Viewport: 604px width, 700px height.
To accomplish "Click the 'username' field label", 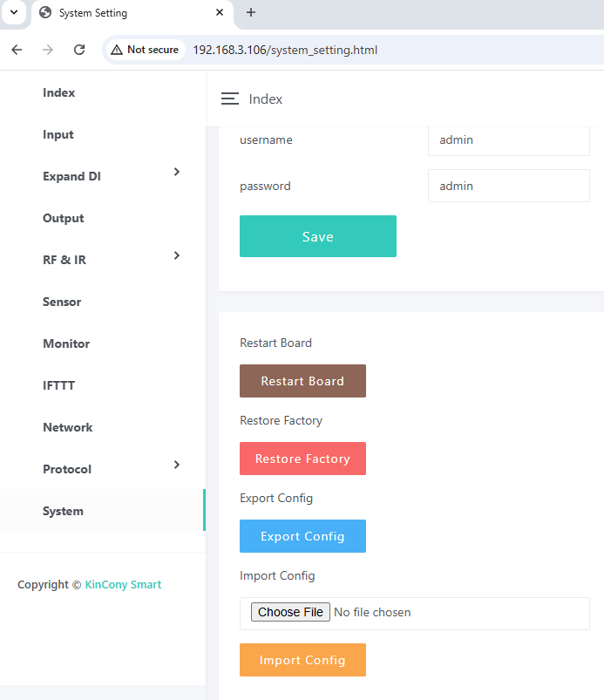I will 266,139.
